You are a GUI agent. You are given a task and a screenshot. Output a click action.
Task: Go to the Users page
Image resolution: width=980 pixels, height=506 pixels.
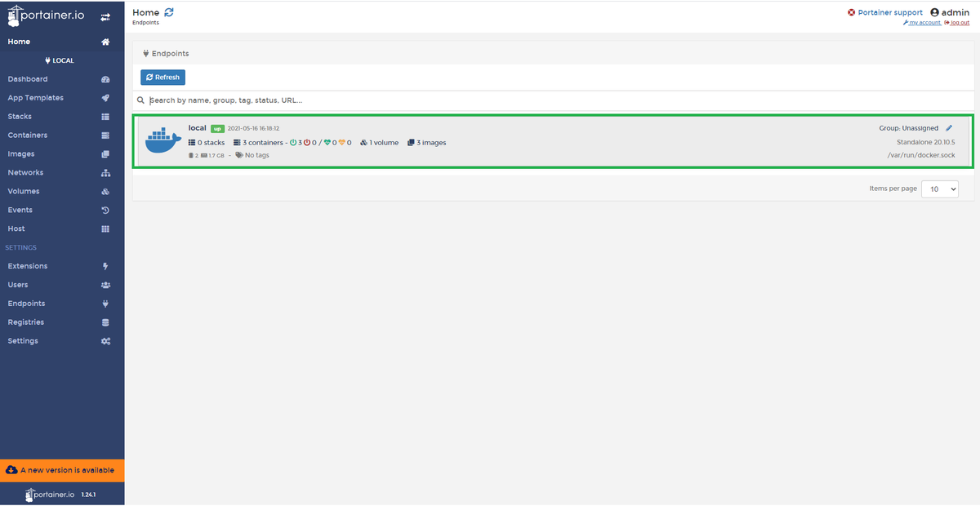(x=62, y=286)
